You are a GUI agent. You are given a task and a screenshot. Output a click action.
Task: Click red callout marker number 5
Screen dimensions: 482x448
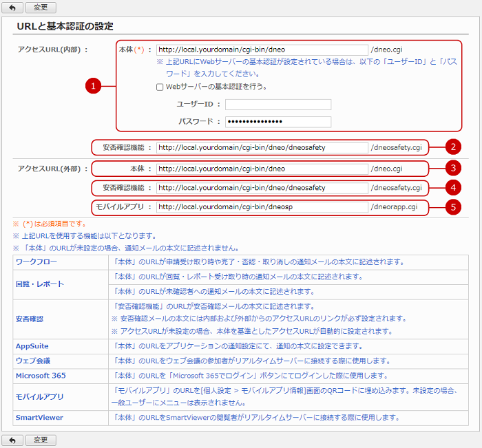[452, 206]
